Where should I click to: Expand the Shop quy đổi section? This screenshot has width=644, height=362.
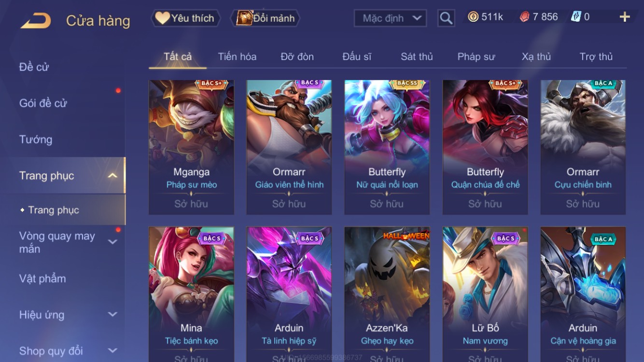pyautogui.click(x=112, y=350)
